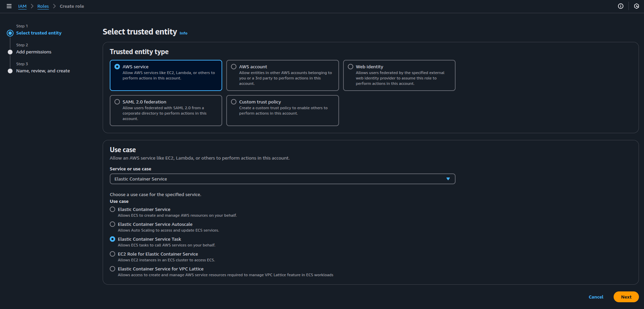Open the hamburger navigation menu

(x=9, y=6)
